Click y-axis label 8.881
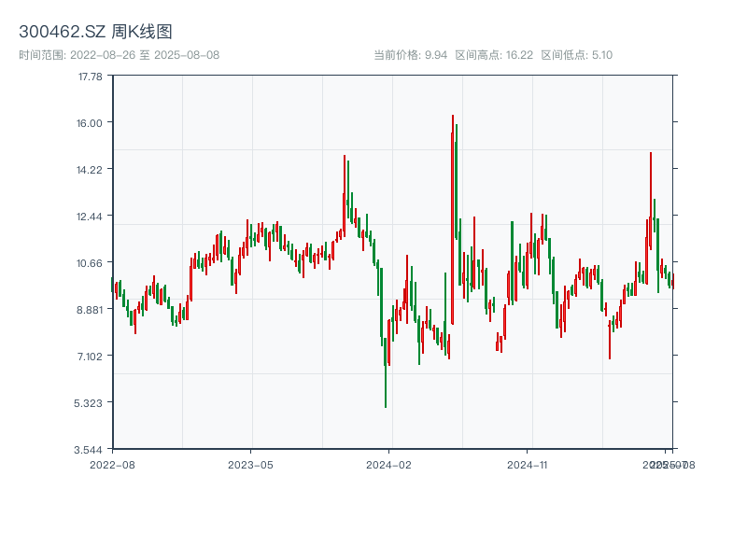This screenshot has height=560, width=747. click(x=90, y=310)
